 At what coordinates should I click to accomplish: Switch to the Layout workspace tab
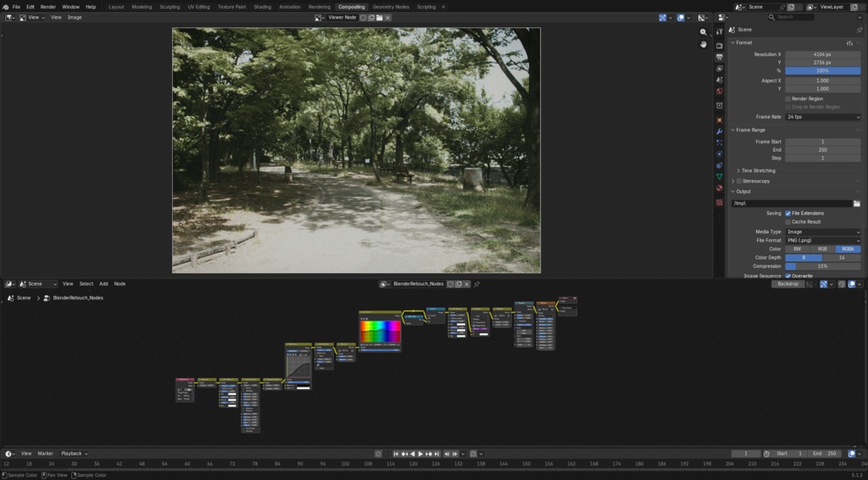116,7
